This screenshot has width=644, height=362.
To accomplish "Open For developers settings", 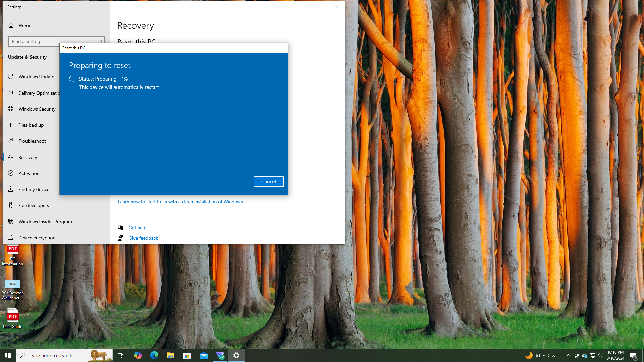I will [x=34, y=205].
